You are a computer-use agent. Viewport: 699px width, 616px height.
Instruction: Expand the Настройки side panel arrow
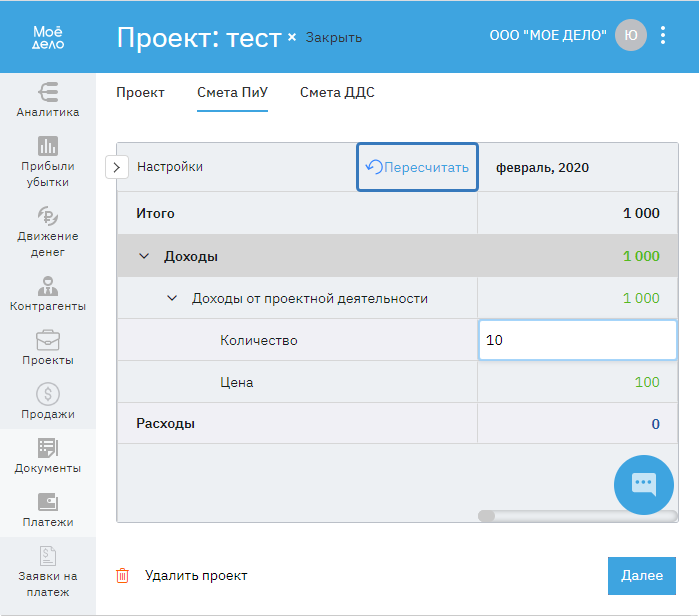pyautogui.click(x=116, y=167)
